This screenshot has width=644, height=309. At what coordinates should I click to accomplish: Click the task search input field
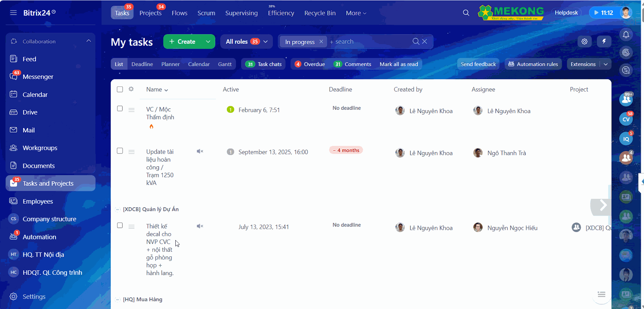point(369,42)
